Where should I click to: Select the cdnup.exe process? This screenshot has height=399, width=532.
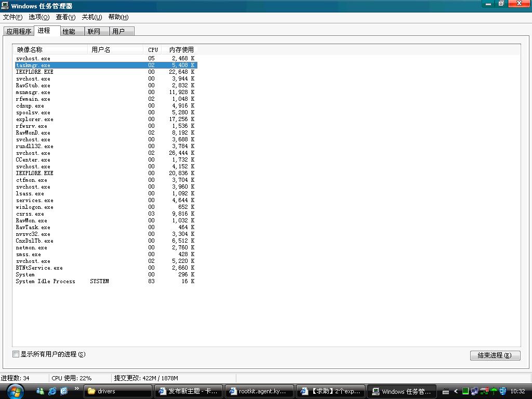106,106
